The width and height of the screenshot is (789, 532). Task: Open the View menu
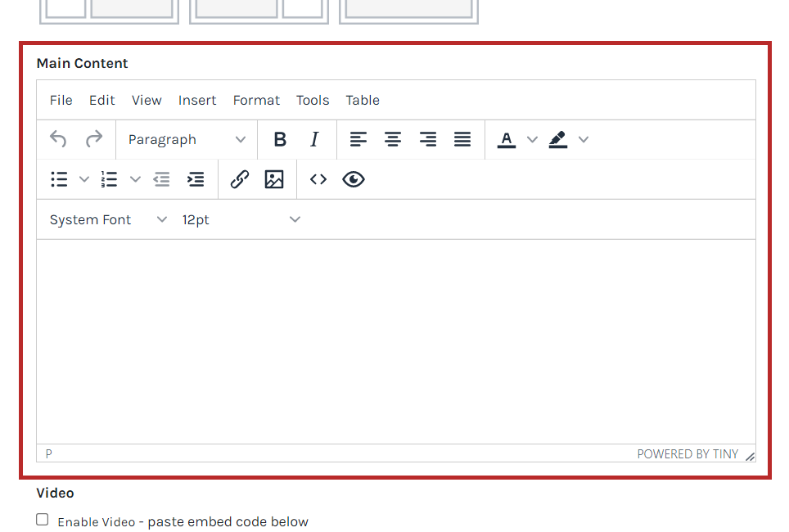147,100
